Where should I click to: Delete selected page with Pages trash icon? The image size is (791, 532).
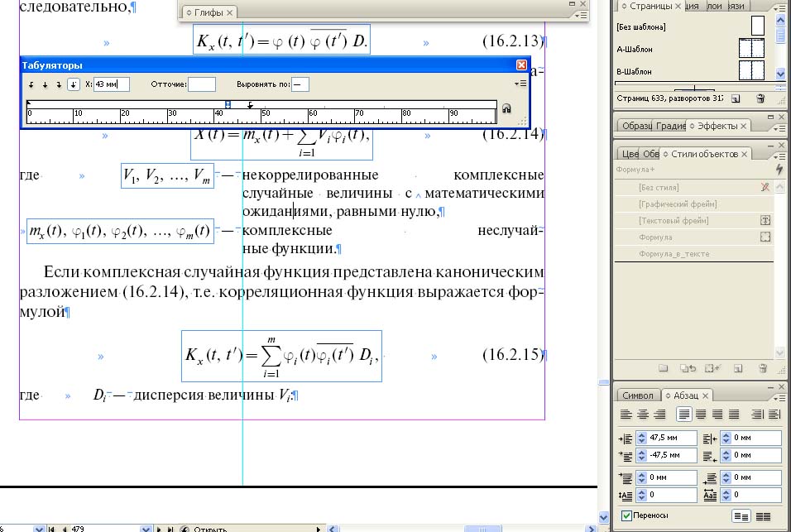pos(760,98)
